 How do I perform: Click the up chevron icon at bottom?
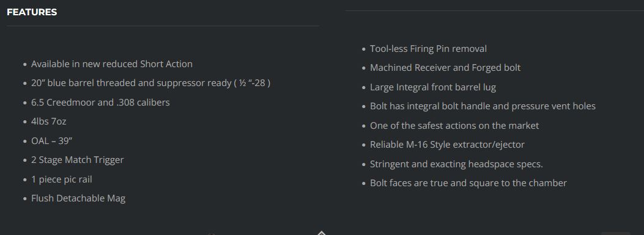coord(322,233)
